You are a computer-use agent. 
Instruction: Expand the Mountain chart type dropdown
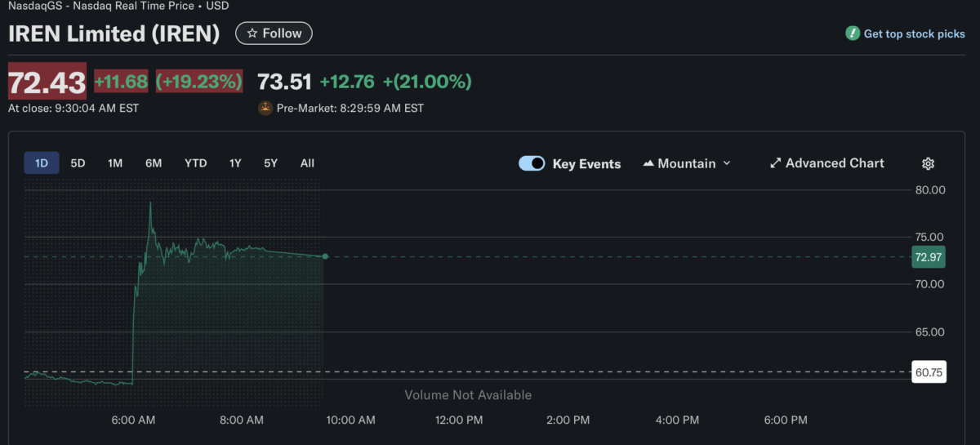[726, 163]
